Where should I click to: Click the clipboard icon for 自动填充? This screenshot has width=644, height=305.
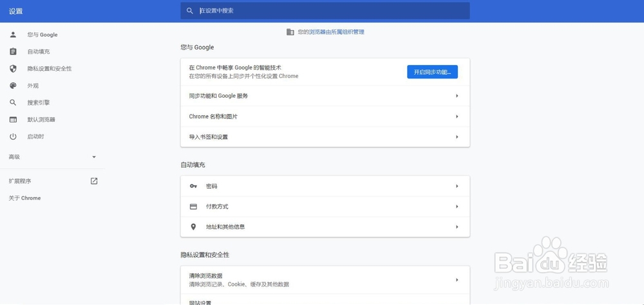click(13, 51)
